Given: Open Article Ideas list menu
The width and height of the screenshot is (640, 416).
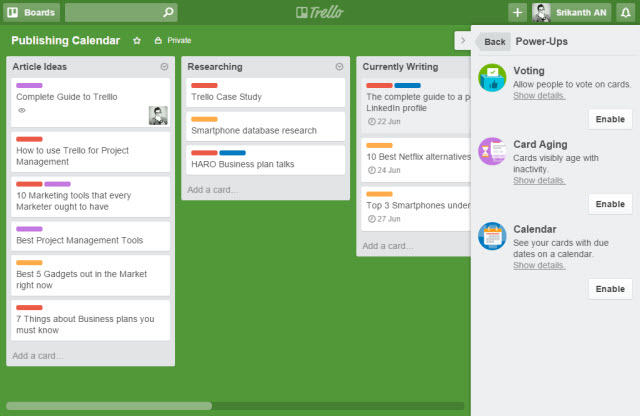Looking at the screenshot, I should pyautogui.click(x=164, y=67).
